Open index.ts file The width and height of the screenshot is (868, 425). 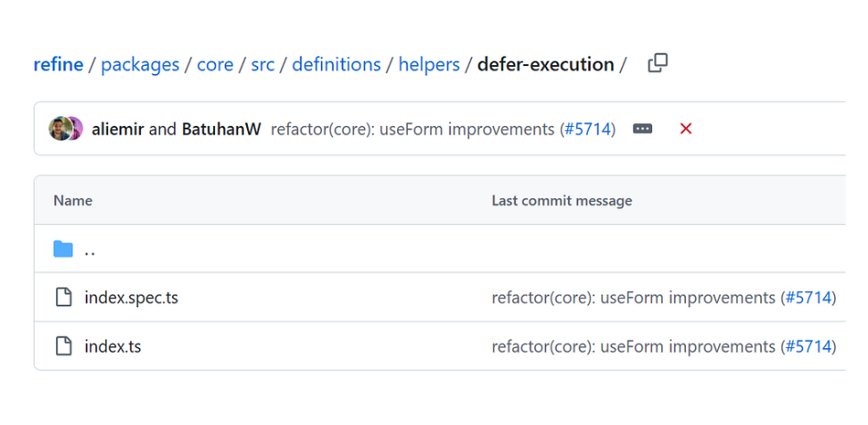click(113, 346)
